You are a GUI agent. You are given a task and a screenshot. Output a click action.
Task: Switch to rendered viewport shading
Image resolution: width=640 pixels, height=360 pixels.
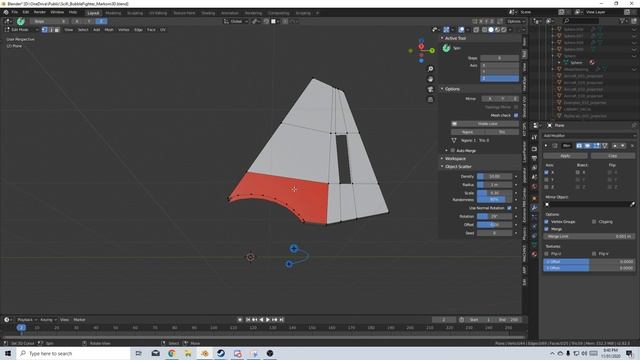click(x=504, y=30)
